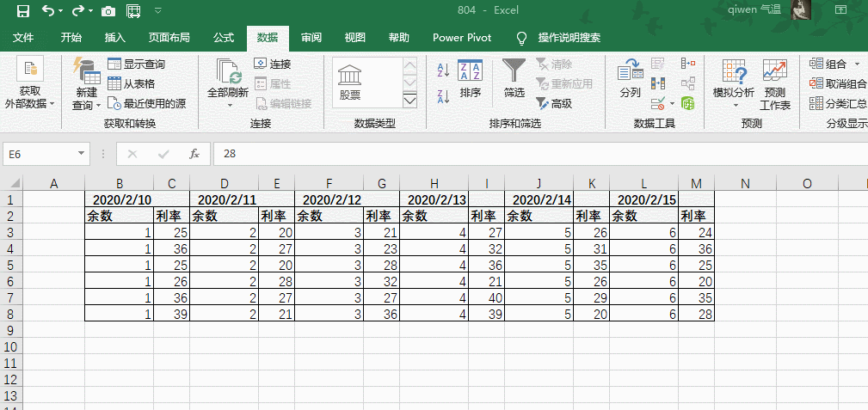Screen dimensions: 868x410
Task: Expand the 全部刷新 dropdown arrow
Action: coord(230,105)
